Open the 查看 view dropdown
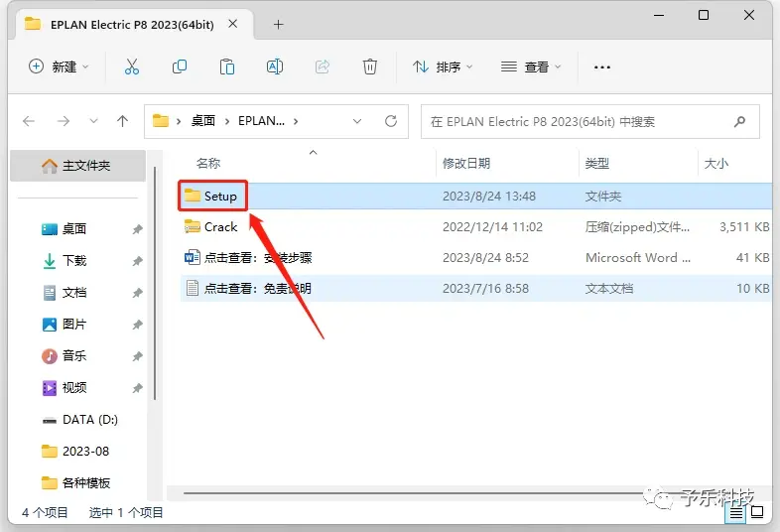Viewport: 780px width, 532px height. point(531,66)
